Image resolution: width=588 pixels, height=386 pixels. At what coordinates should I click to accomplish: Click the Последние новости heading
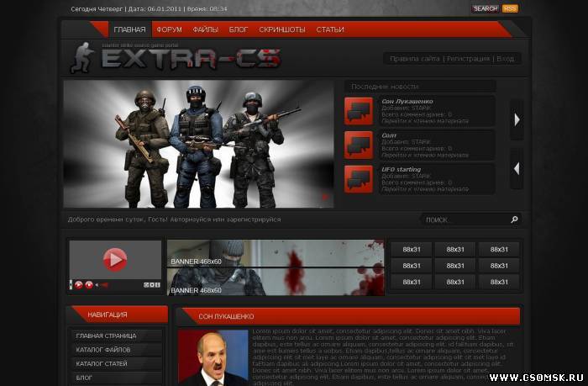(x=385, y=87)
